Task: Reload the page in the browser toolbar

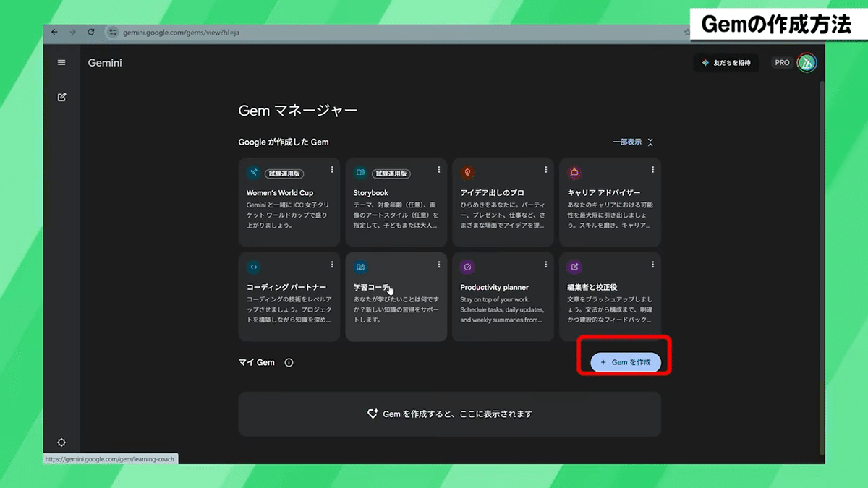Action: click(x=90, y=32)
